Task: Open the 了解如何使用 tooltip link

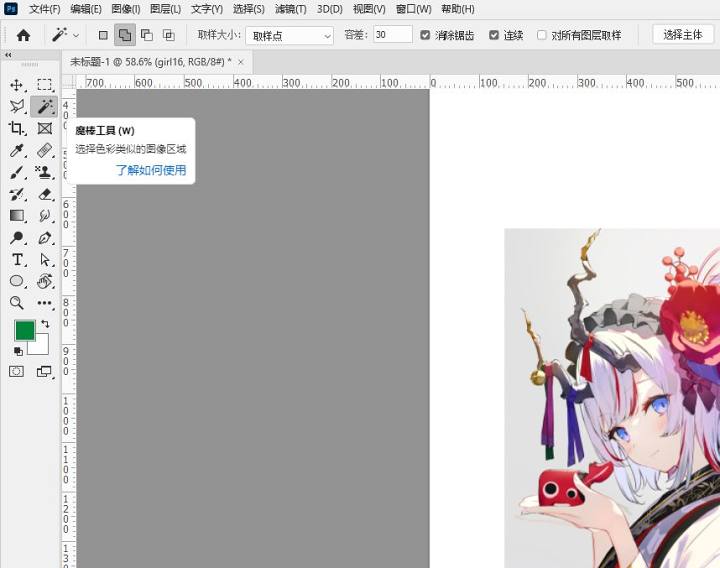Action: [x=151, y=170]
